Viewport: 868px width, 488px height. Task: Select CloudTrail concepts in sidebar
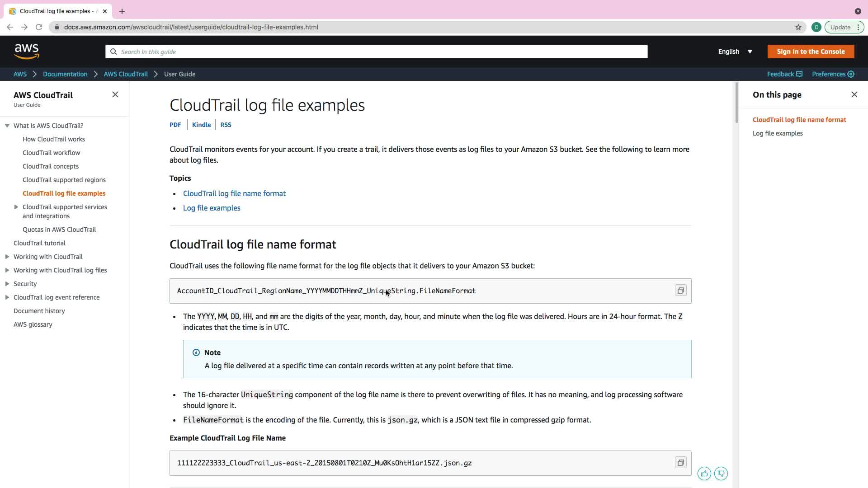click(51, 166)
